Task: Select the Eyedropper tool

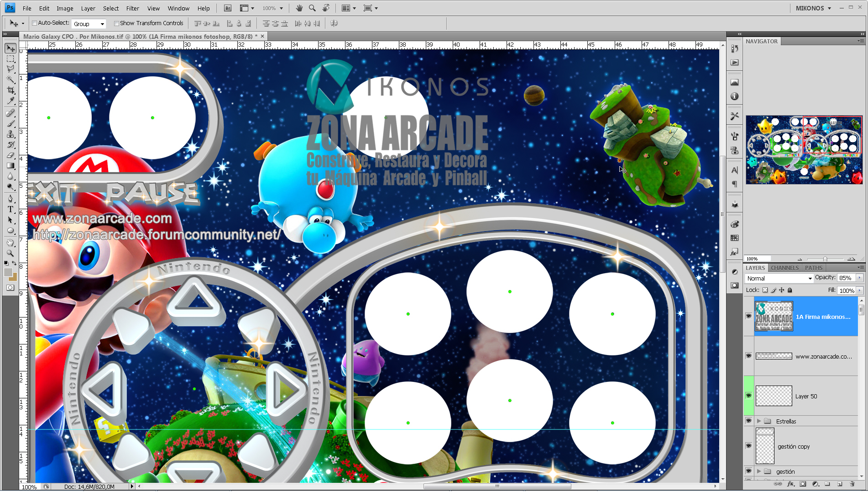Action: tap(10, 101)
